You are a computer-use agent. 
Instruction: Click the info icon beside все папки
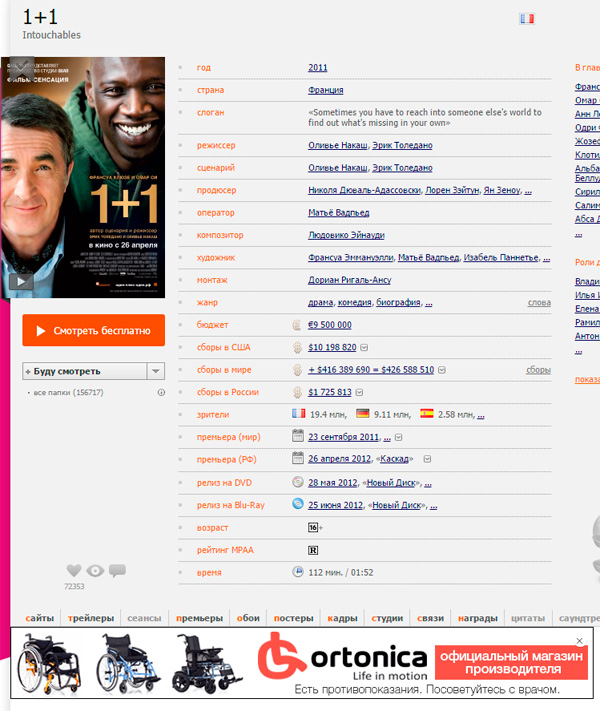(161, 393)
